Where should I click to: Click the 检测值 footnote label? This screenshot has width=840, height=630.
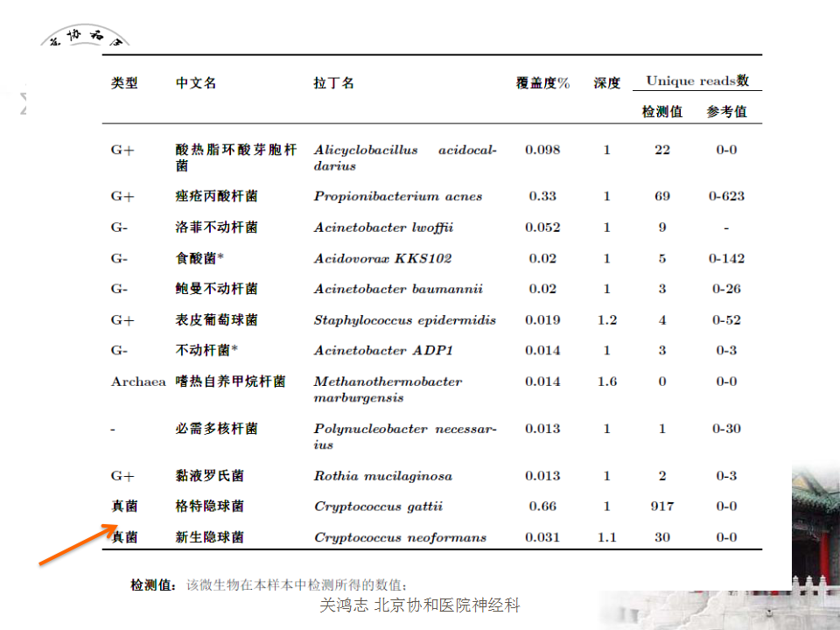tap(153, 585)
